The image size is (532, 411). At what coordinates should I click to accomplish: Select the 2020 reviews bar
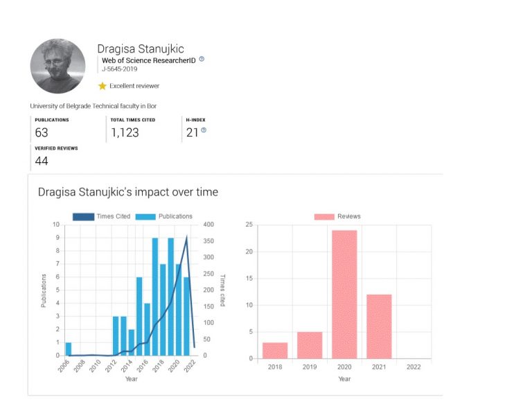pyautogui.click(x=344, y=295)
